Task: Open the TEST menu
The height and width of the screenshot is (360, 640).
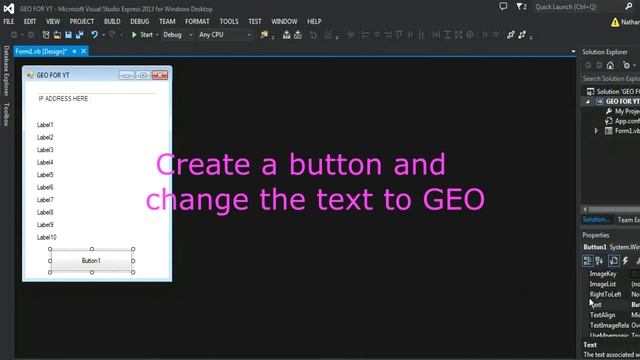Action: point(255,22)
